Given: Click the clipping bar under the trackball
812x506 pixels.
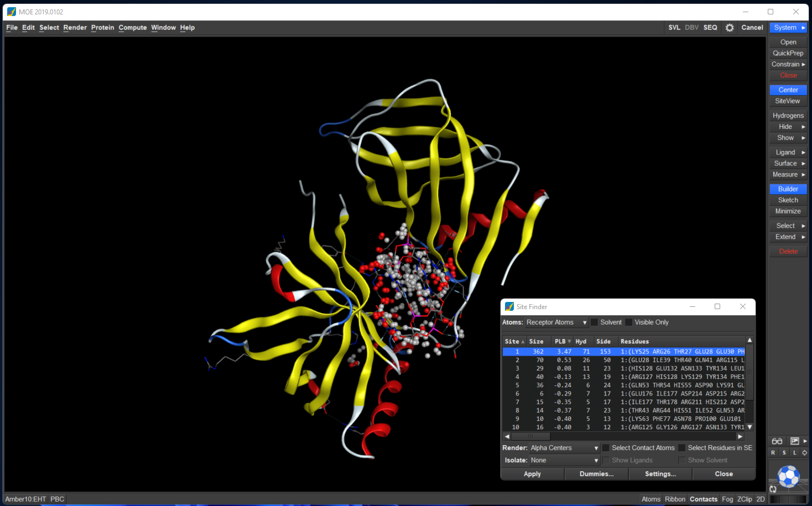Looking at the screenshot, I should point(788,499).
